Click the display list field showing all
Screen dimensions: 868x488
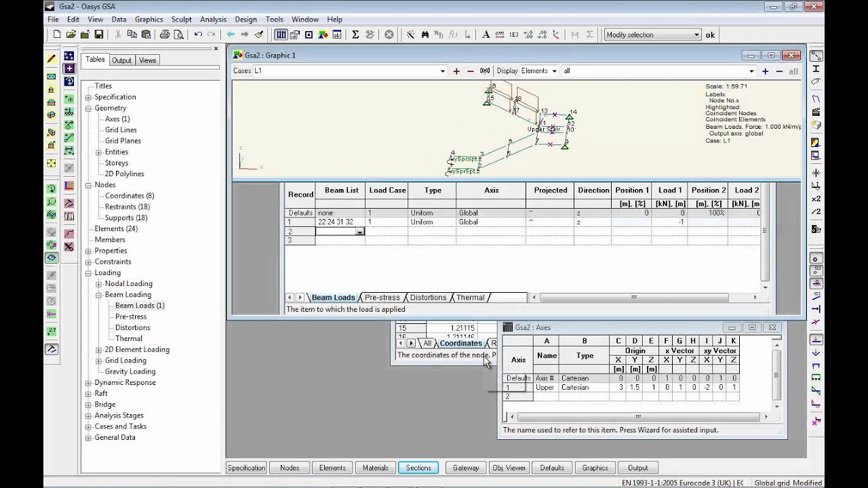(658, 70)
